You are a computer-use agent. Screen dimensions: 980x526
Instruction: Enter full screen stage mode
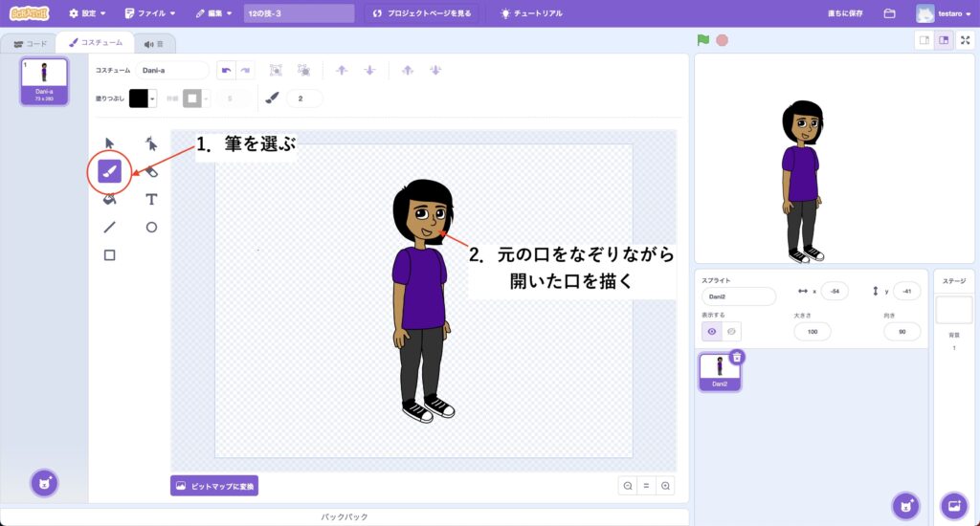965,40
